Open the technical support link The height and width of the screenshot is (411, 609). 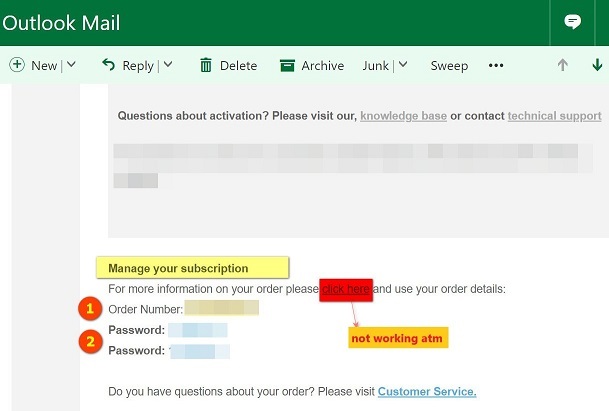(x=554, y=116)
